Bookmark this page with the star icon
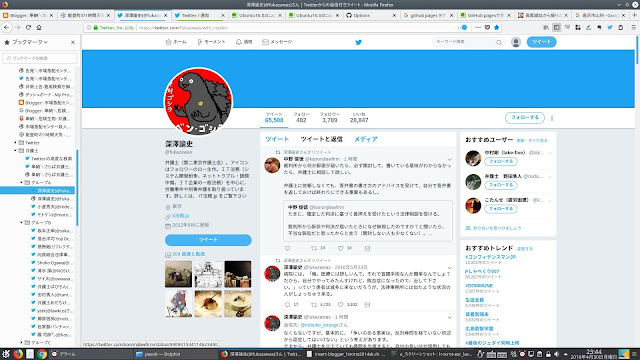Viewport: 640px width, 360px height. click(496, 27)
